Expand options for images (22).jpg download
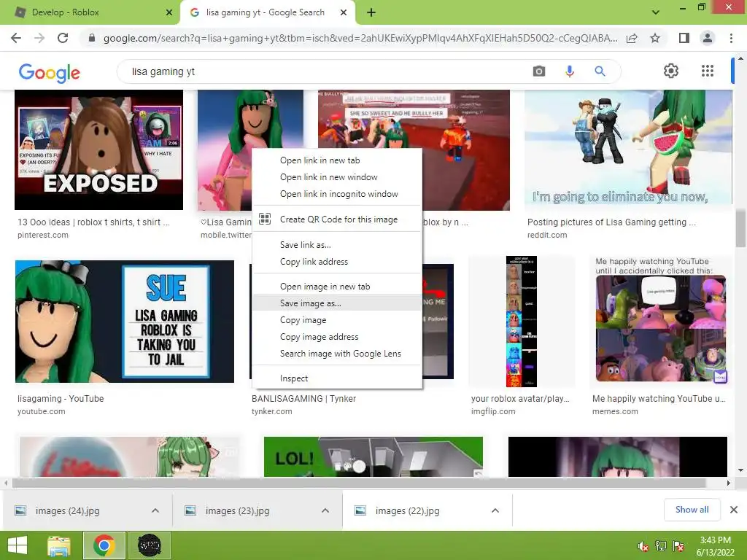The width and height of the screenshot is (747, 560). (x=495, y=510)
